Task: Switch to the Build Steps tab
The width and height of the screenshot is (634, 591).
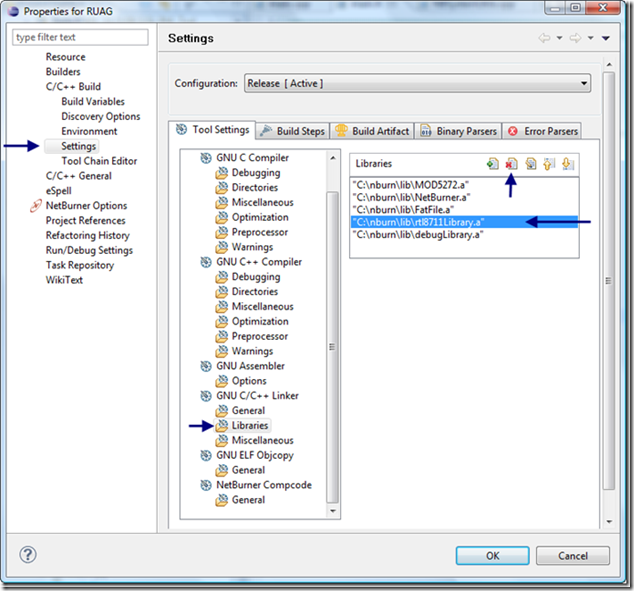Action: click(x=293, y=131)
